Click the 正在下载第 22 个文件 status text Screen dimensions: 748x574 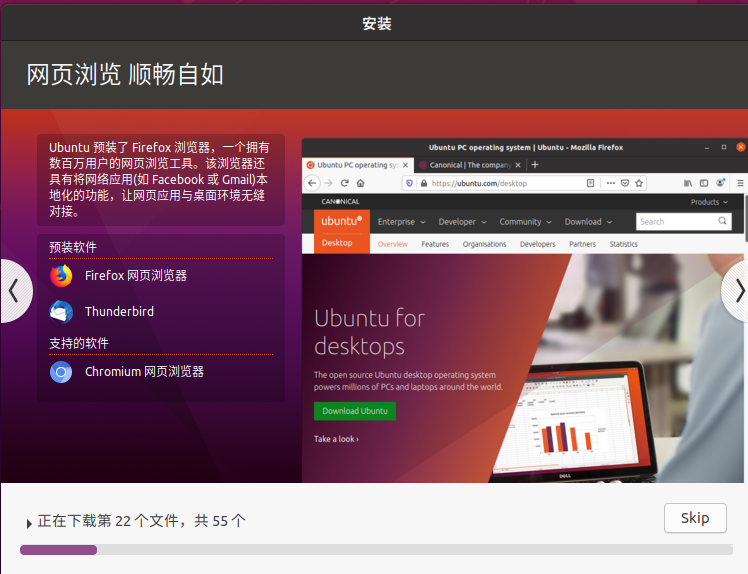click(141, 521)
